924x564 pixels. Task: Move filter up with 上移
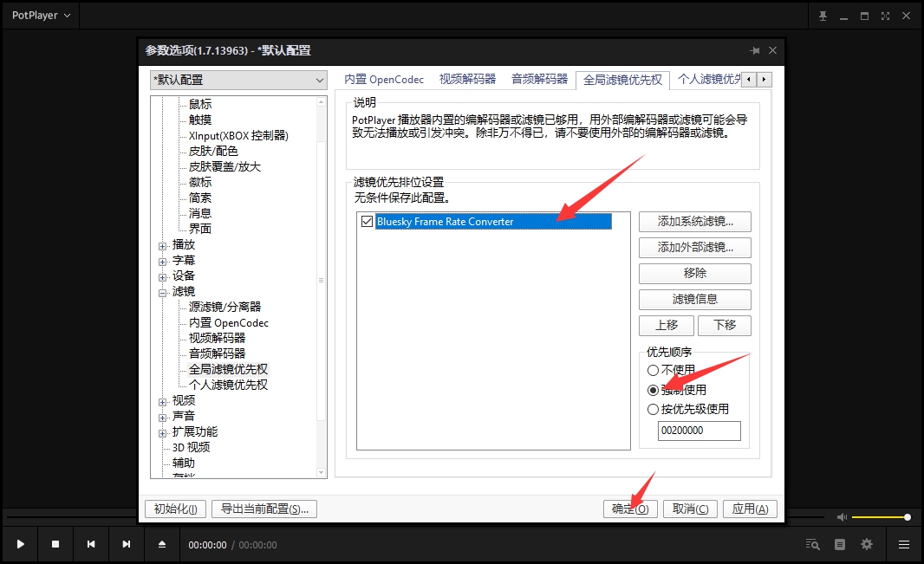(x=667, y=325)
